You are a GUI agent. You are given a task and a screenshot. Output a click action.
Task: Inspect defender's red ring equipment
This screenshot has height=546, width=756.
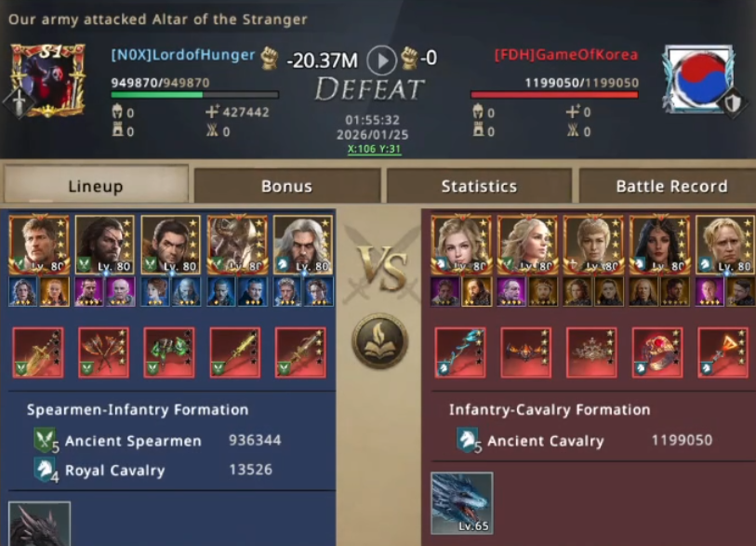(657, 353)
